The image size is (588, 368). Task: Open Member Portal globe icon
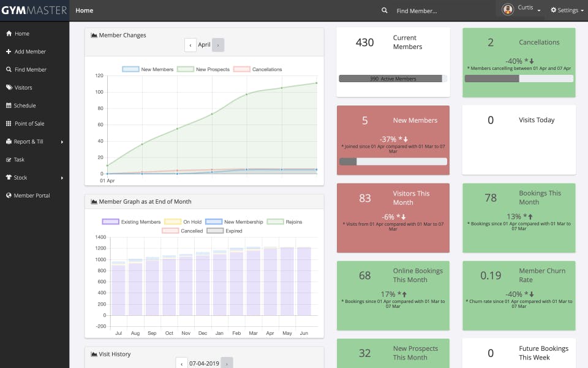pos(9,195)
